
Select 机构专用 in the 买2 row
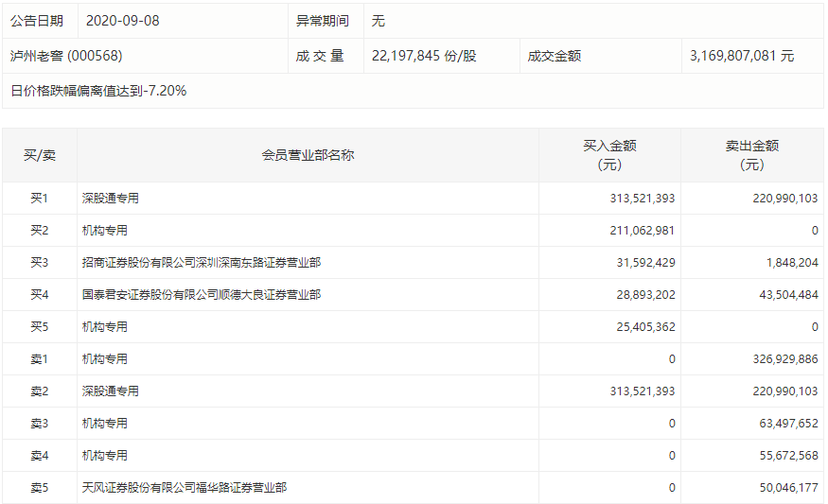coord(105,231)
